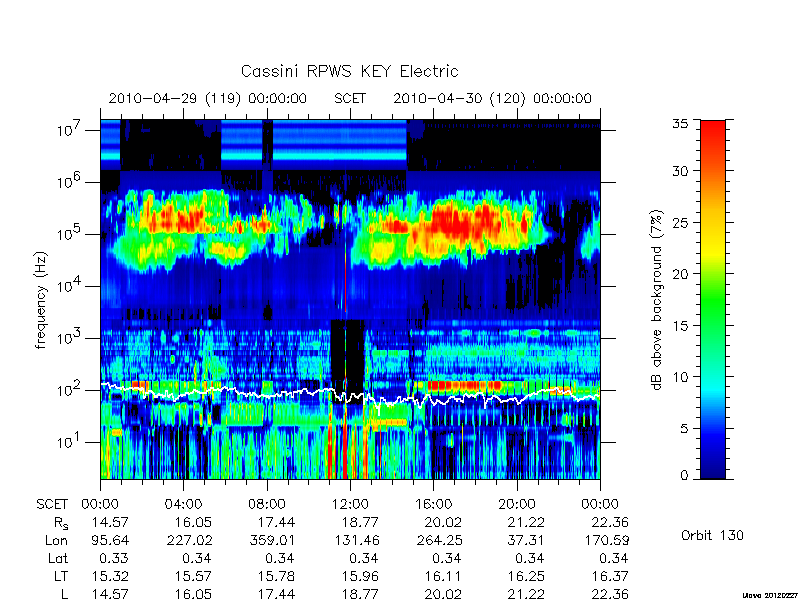800x600 pixels.
Task: Click the green middle of the color bar
Action: [713, 300]
